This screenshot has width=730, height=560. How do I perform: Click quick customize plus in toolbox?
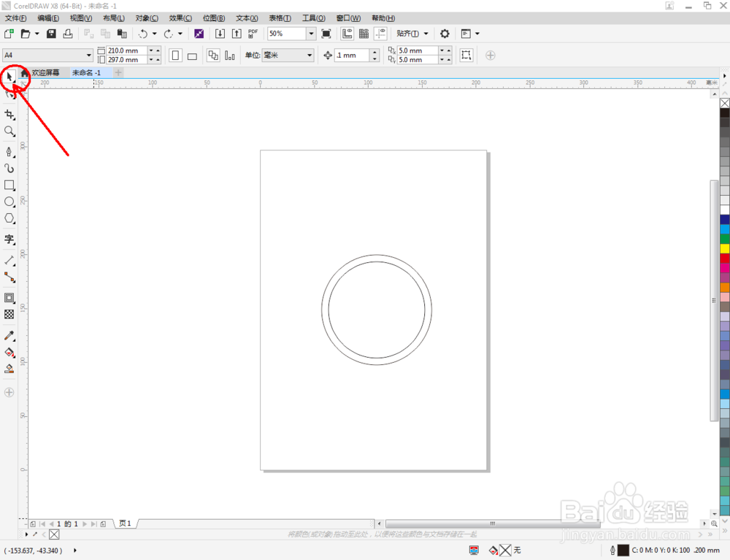[x=9, y=392]
